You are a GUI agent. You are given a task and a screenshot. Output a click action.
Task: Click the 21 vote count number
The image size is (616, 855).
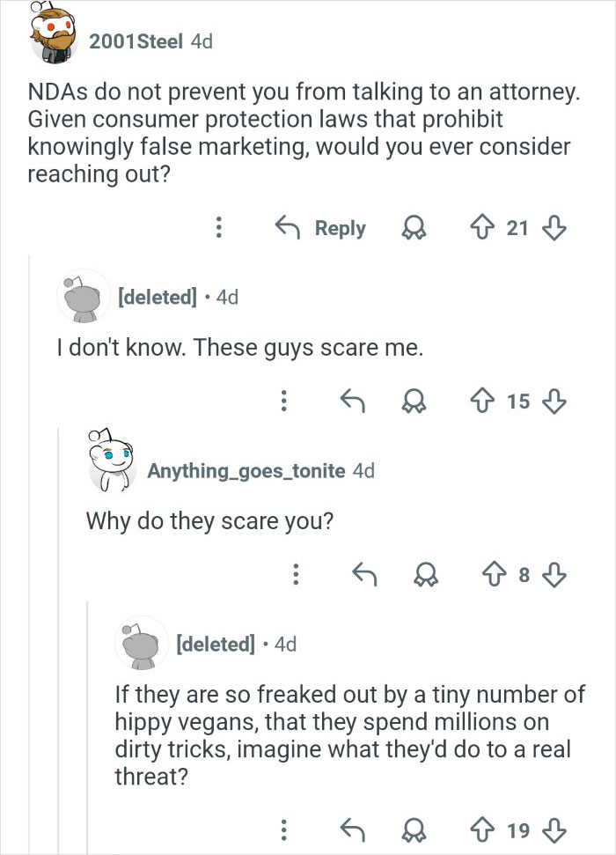(x=520, y=228)
